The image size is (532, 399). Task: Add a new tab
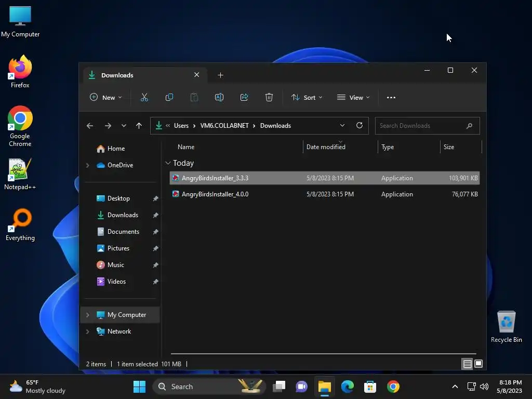click(x=220, y=75)
